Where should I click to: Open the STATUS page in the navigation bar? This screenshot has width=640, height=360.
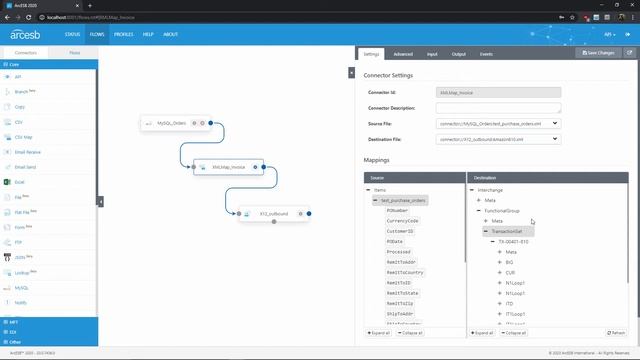72,34
